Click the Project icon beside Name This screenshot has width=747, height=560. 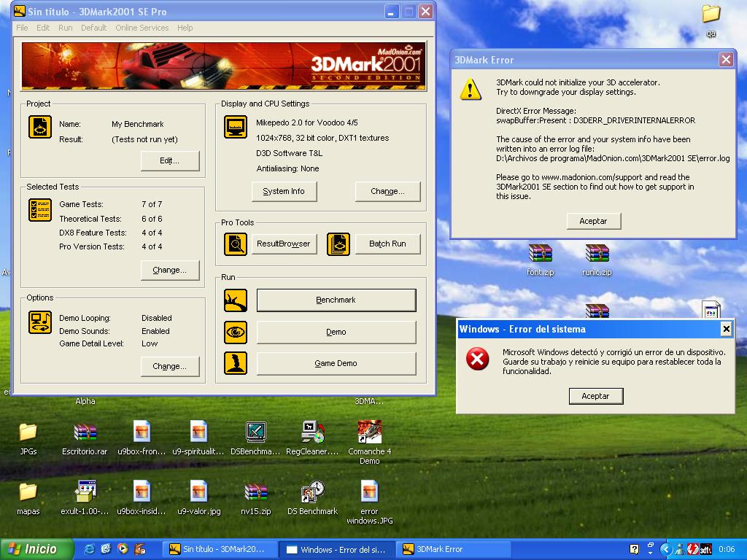coord(40,127)
